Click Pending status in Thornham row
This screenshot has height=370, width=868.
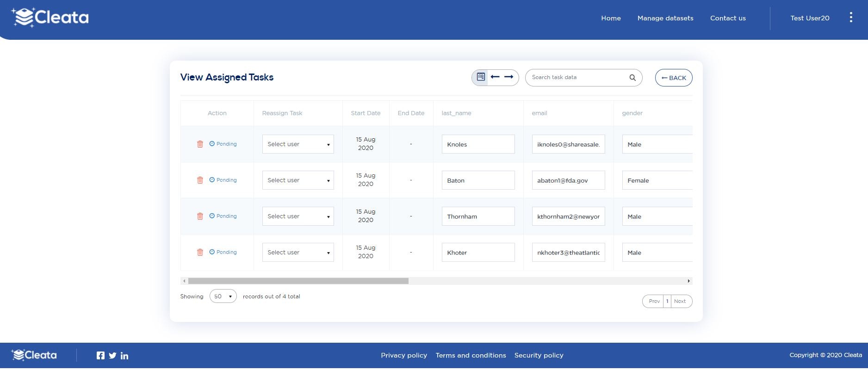223,216
